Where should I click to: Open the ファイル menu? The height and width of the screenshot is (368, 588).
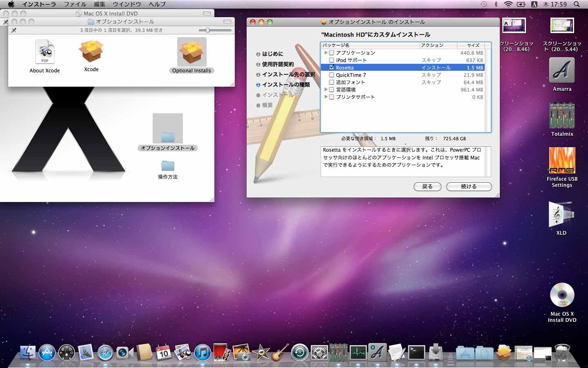(75, 4)
